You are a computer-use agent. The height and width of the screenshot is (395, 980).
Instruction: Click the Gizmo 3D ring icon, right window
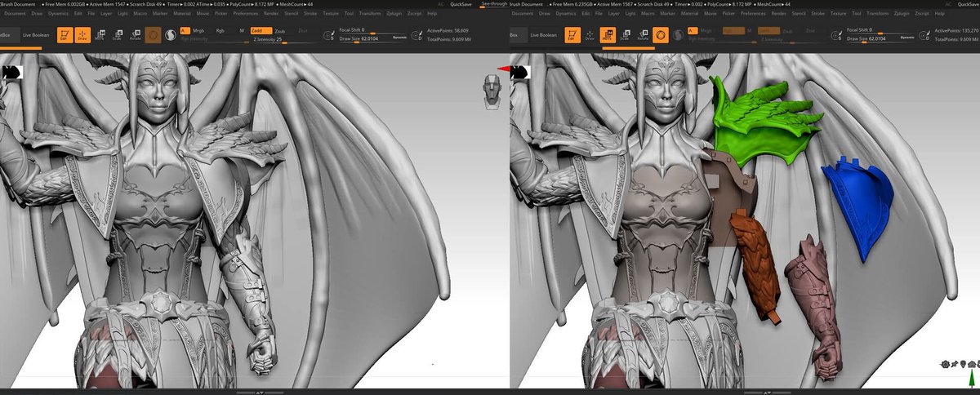[x=660, y=35]
